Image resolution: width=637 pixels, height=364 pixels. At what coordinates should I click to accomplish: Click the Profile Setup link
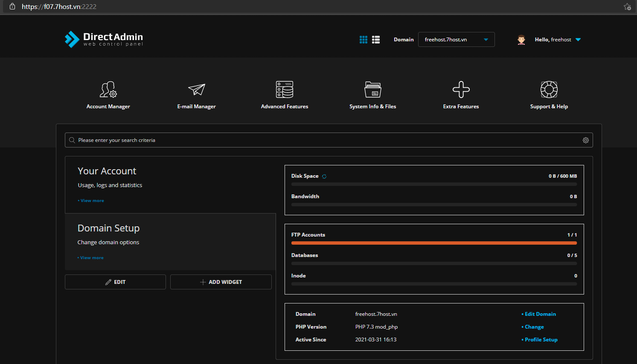pos(540,340)
